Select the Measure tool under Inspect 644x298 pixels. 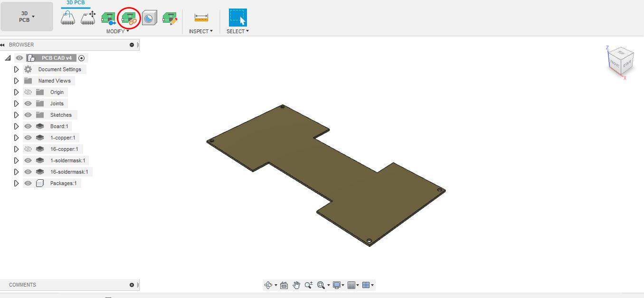200,17
